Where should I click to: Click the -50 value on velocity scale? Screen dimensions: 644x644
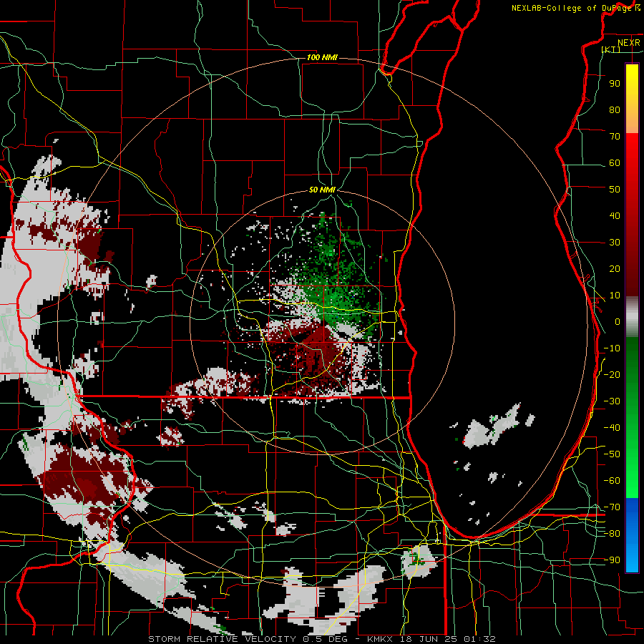coord(612,454)
